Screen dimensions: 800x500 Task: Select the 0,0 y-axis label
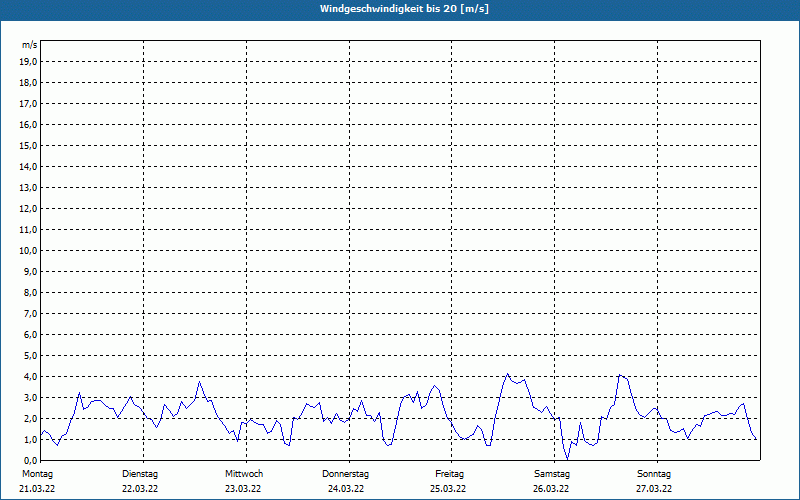click(x=30, y=461)
